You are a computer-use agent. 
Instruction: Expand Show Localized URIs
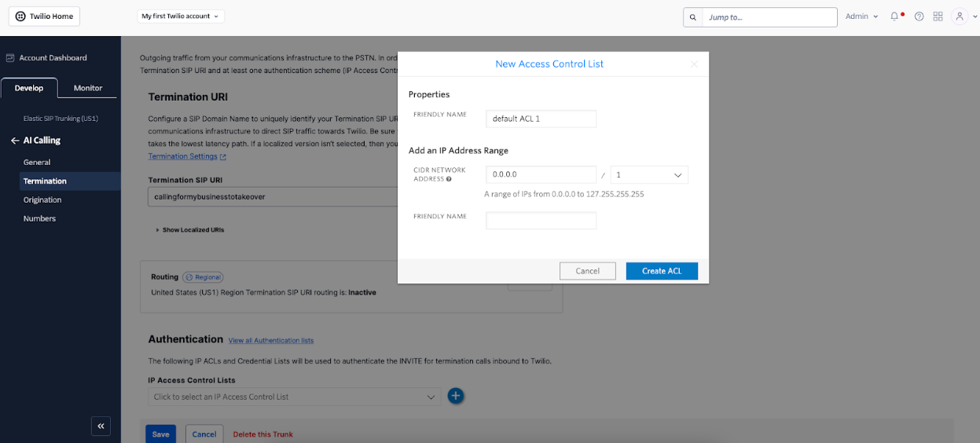point(190,230)
